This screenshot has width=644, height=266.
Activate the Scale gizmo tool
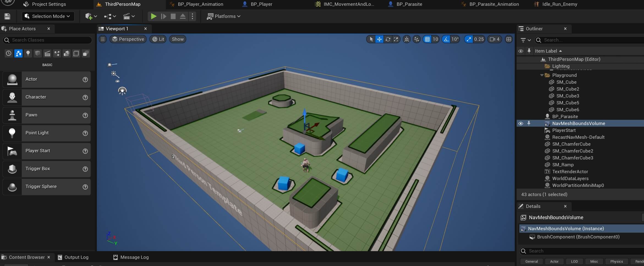click(x=396, y=39)
